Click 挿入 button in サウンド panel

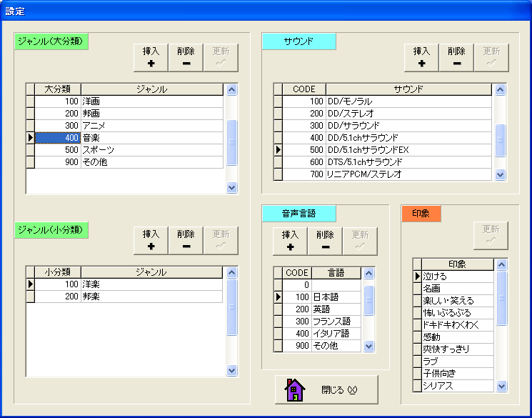tap(421, 58)
